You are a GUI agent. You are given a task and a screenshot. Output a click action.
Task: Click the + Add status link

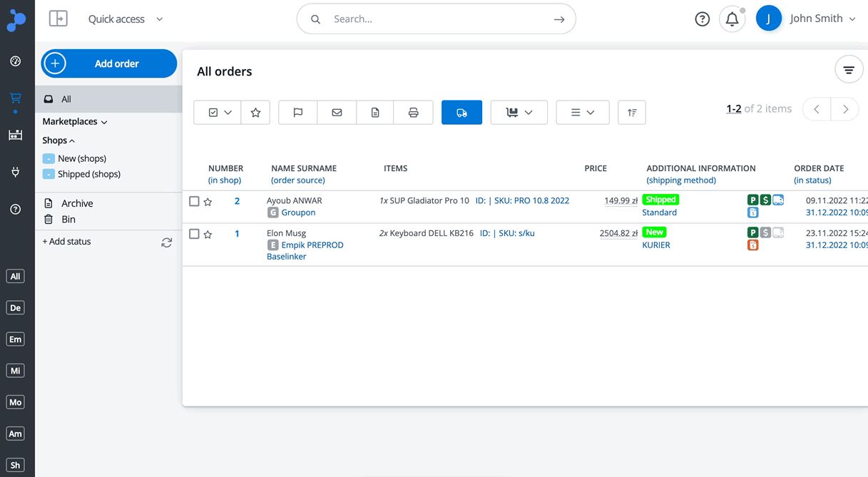66,242
